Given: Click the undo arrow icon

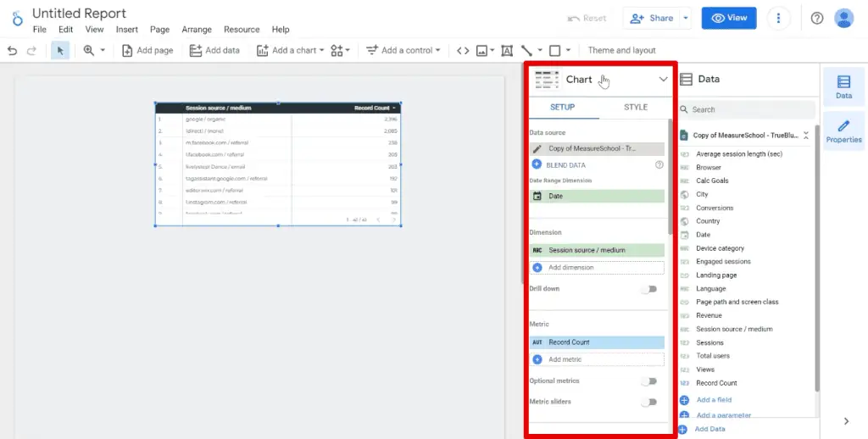Looking at the screenshot, I should pyautogui.click(x=12, y=51).
